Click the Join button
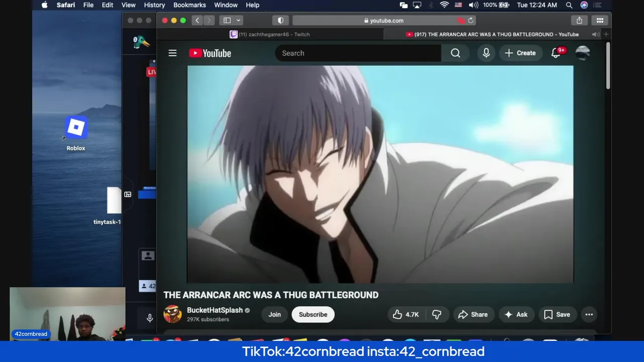The height and width of the screenshot is (362, 644). click(275, 314)
